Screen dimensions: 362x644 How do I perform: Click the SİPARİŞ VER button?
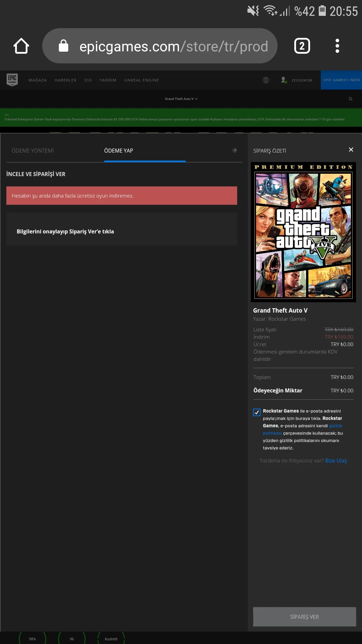coord(304,616)
